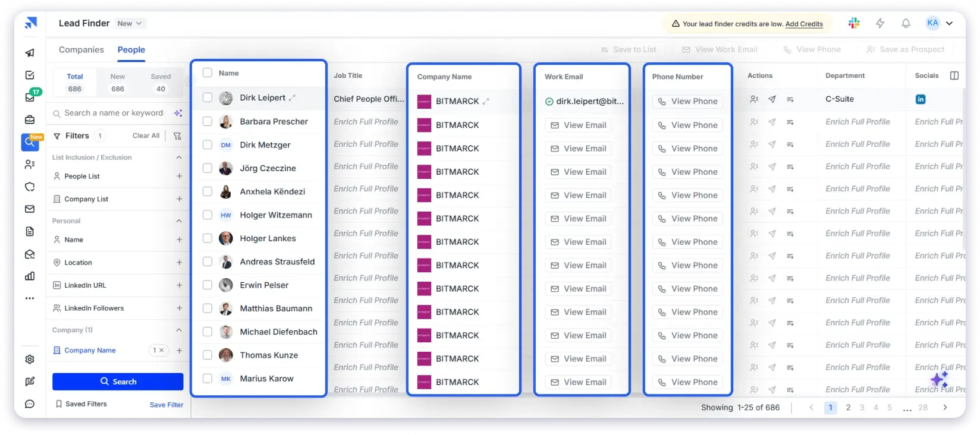980x435 pixels.
Task: Open Saved Filters
Action: (x=81, y=404)
